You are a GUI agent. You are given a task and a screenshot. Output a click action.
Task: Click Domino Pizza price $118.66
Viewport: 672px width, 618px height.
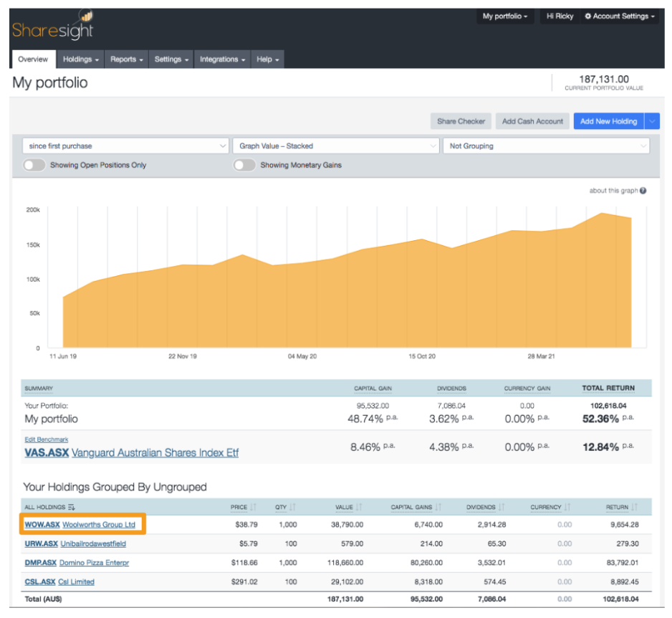[244, 563]
